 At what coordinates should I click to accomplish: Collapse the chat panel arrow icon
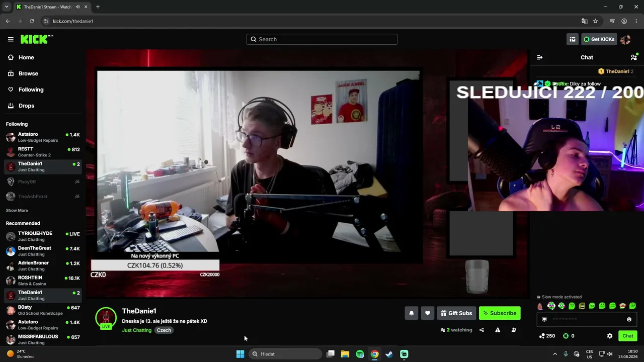(540, 57)
